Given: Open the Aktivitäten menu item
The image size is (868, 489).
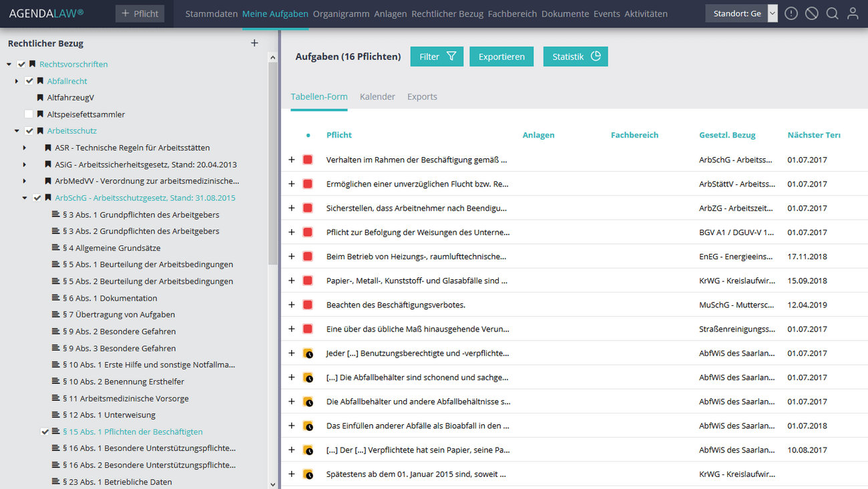Looking at the screenshot, I should click(646, 13).
